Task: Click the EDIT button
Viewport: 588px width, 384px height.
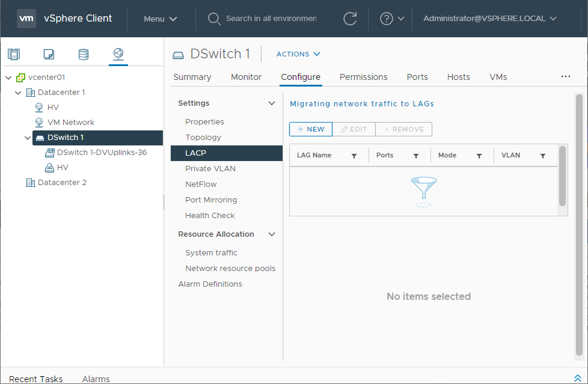Action: [354, 129]
